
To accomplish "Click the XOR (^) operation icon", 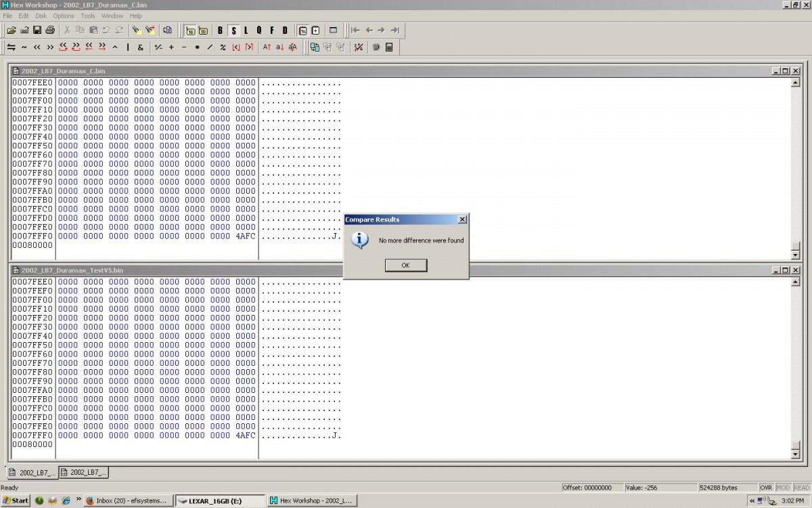I will coord(115,47).
